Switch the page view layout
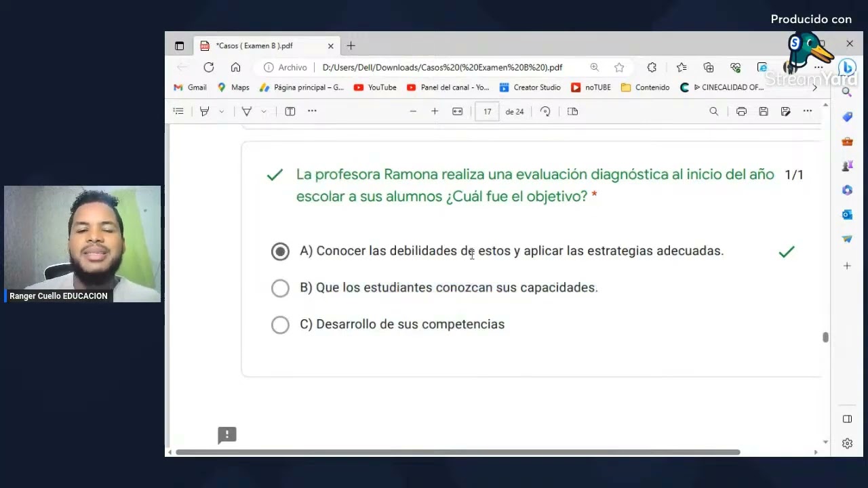The width and height of the screenshot is (868, 488). point(572,111)
